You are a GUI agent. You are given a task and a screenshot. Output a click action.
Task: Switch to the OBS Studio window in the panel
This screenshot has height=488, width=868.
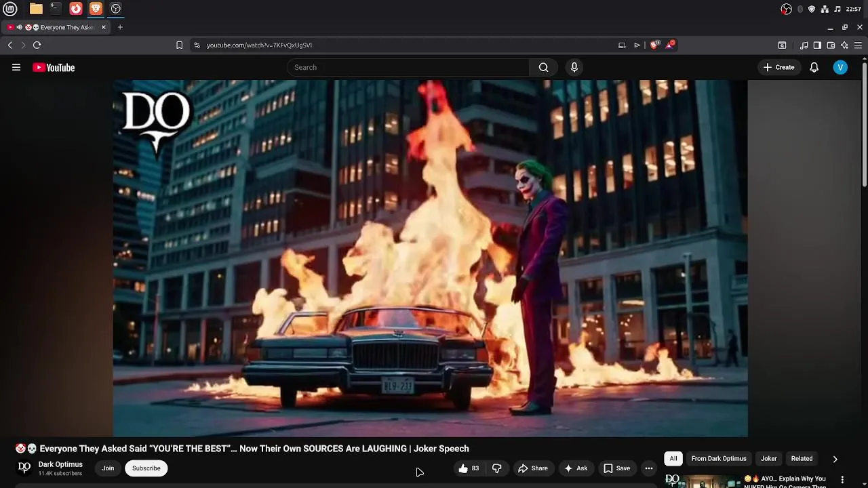116,9
